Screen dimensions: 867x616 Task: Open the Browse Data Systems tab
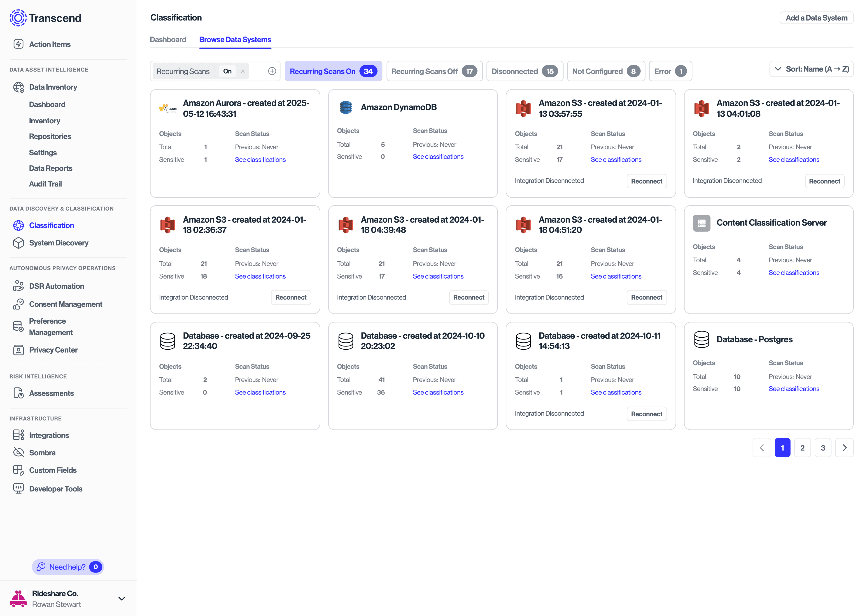(235, 39)
